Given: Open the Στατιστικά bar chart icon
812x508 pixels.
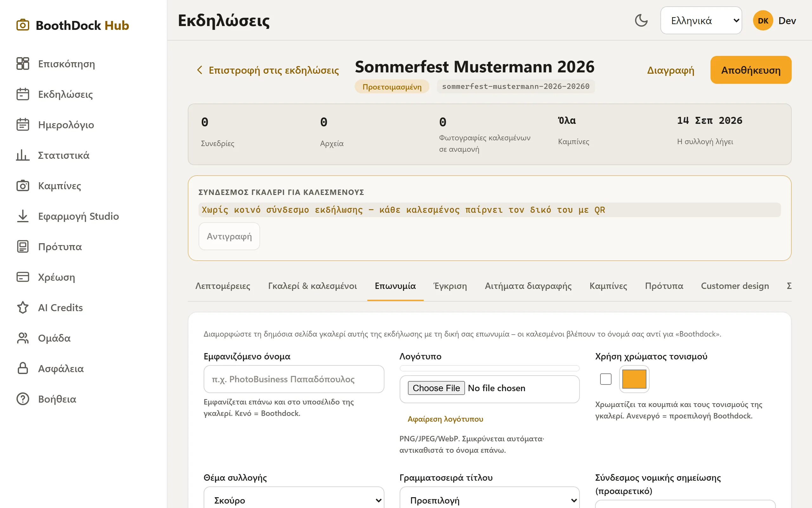Looking at the screenshot, I should [23, 155].
